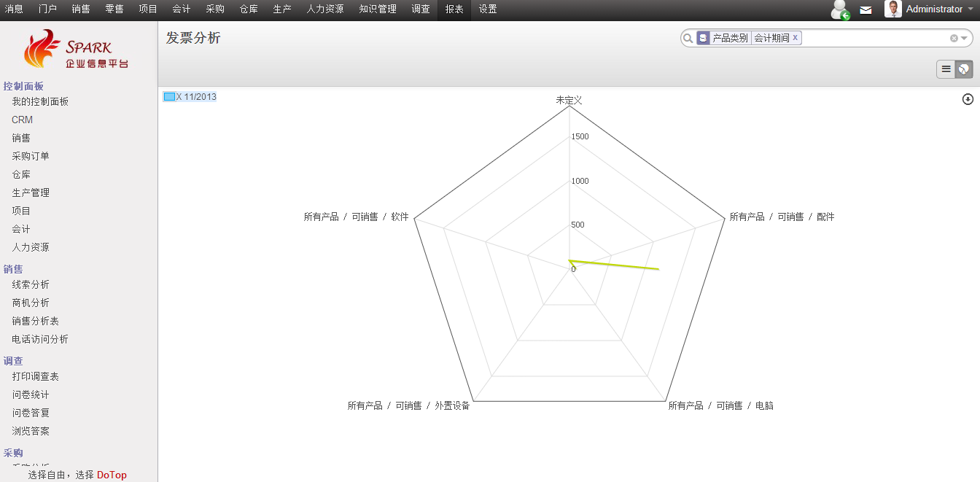Expand the search options dropdown arrow

964,38
